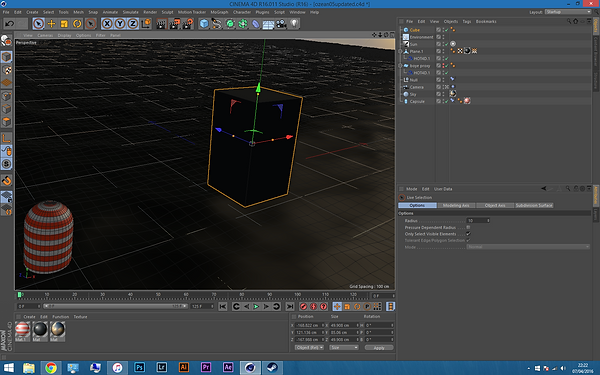Viewport: 600px width, 375px height.
Task: Open the disabled Mode dropdown in attributes
Action: tap(528, 247)
